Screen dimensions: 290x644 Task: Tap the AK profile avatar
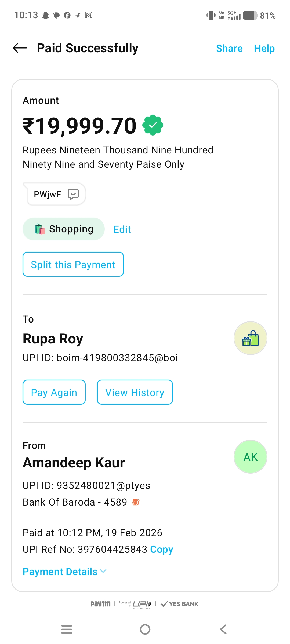pyautogui.click(x=250, y=457)
